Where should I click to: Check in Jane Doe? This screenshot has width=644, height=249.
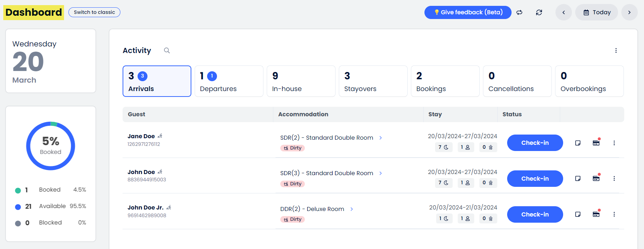coord(535,143)
